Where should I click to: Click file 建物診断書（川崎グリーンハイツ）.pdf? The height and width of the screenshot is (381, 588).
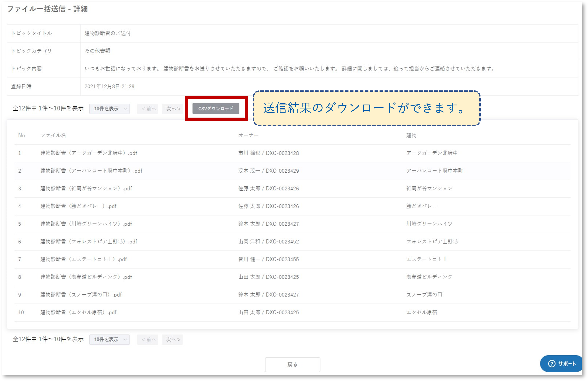(86, 224)
